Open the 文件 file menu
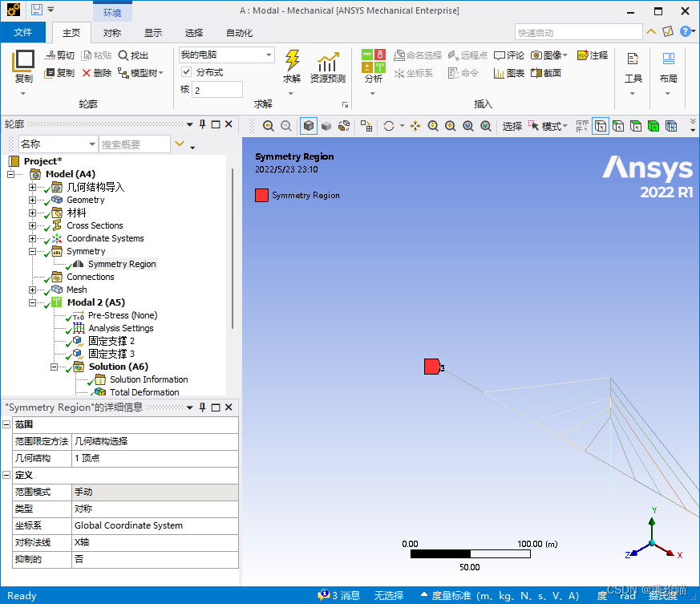 point(22,32)
